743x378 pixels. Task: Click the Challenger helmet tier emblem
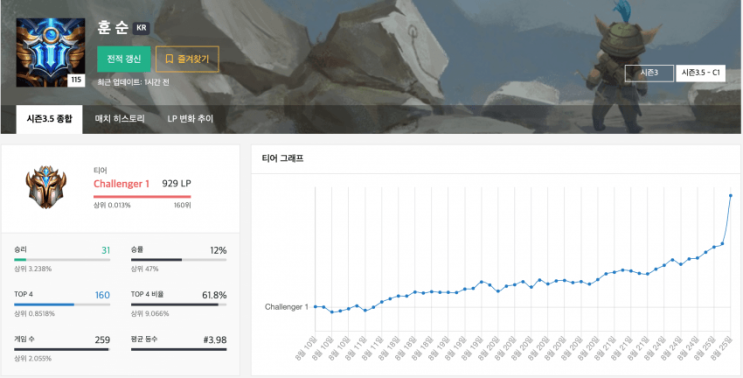tap(46, 187)
